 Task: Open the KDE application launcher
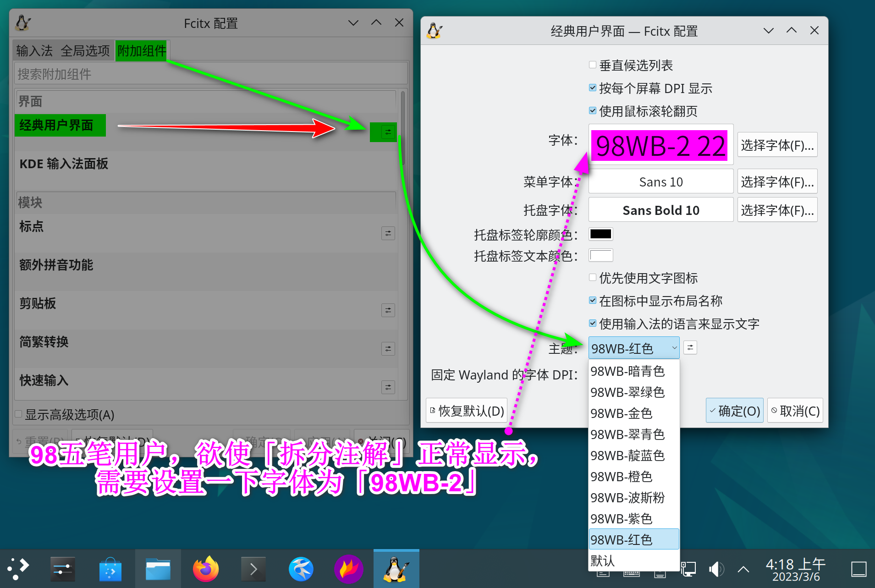19,568
